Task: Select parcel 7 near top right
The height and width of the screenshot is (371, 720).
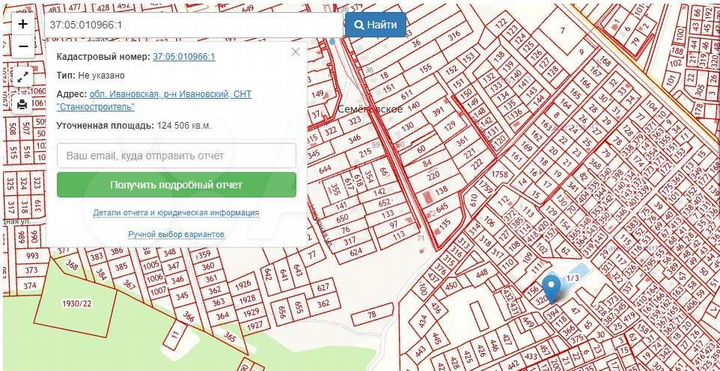Action: [562, 30]
